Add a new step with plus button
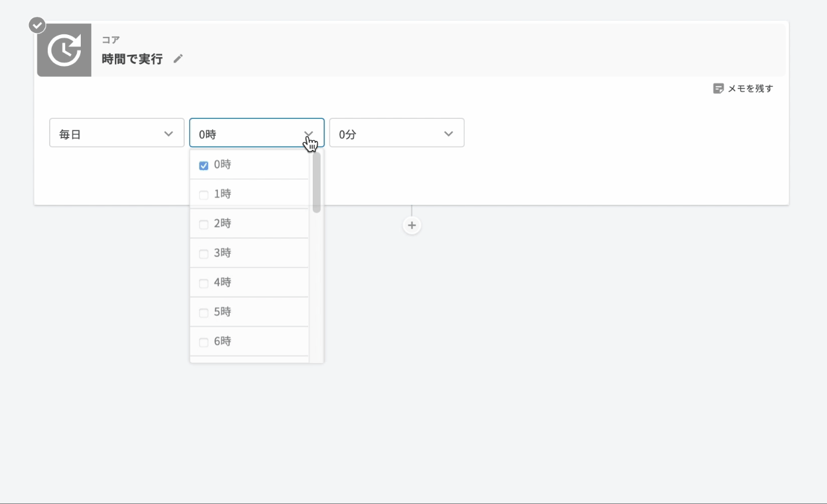Screen dimensions: 827x504 [x=412, y=226]
